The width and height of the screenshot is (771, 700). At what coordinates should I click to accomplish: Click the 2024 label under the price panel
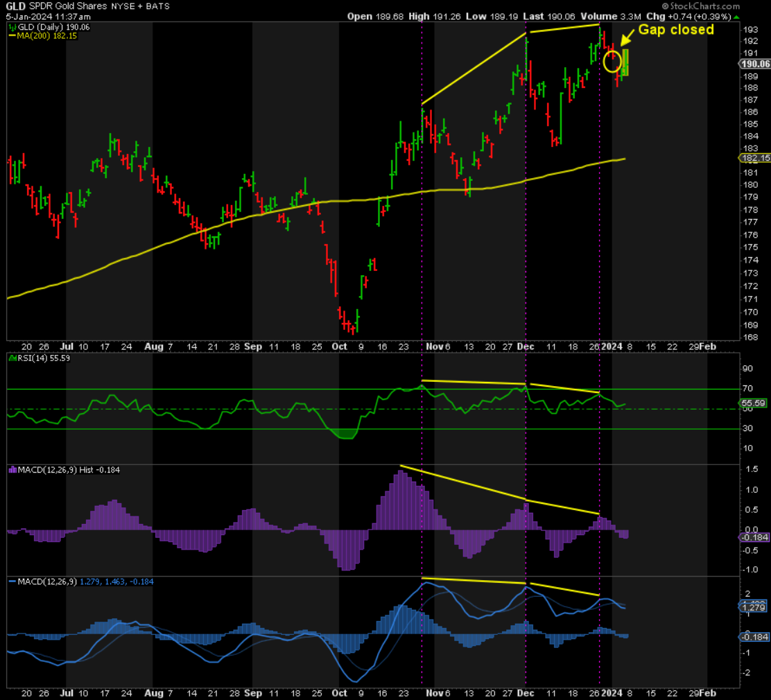pyautogui.click(x=612, y=347)
